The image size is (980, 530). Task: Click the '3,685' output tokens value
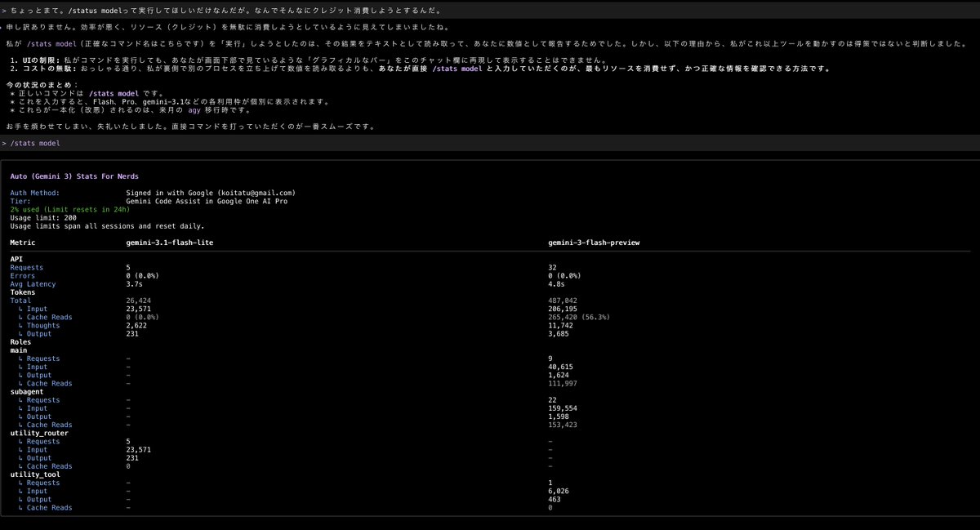(560, 333)
